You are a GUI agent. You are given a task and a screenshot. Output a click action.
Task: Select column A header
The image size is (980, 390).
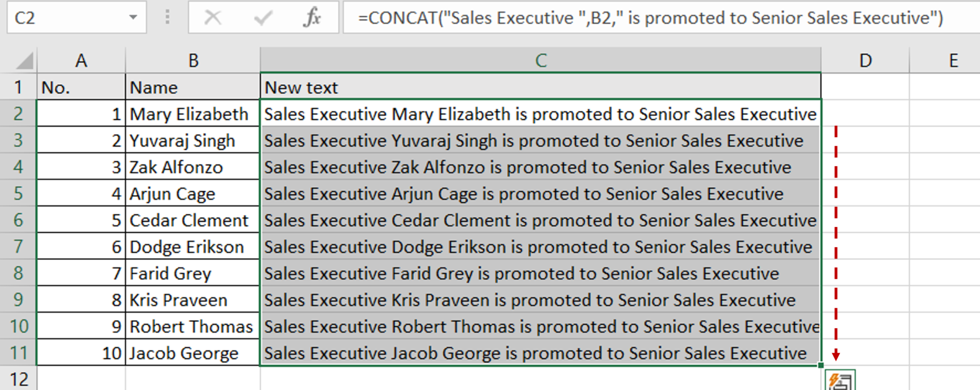81,60
